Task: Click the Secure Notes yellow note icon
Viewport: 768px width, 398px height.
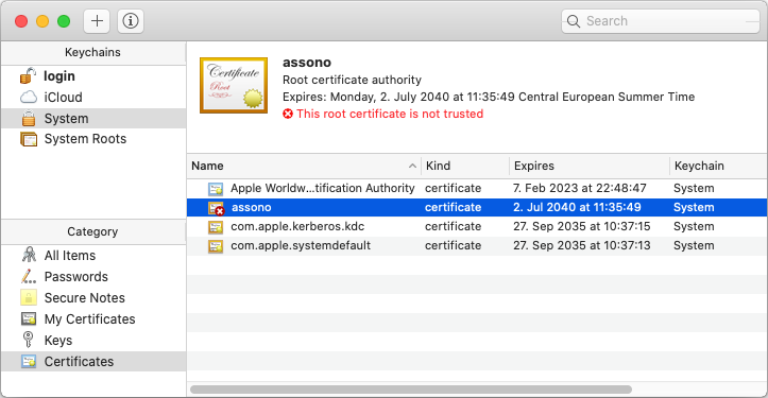Action: pos(28,298)
